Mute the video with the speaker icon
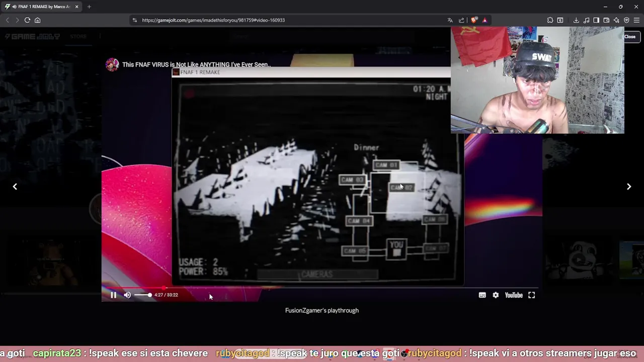 point(127,295)
